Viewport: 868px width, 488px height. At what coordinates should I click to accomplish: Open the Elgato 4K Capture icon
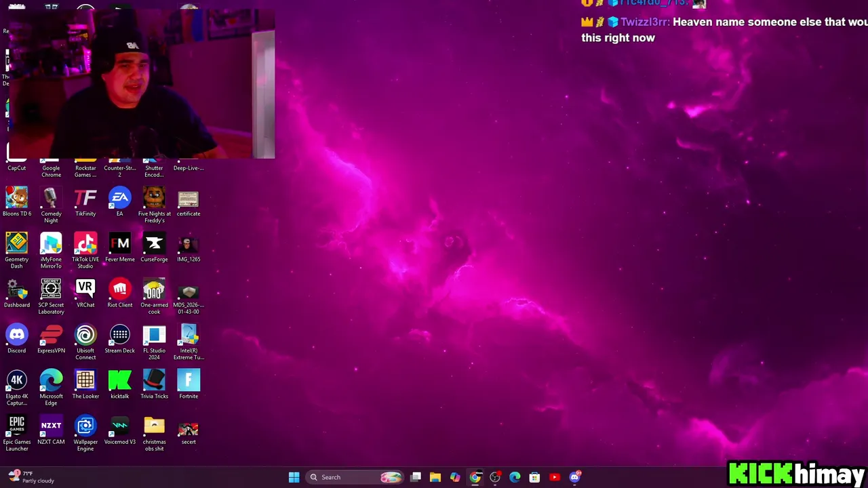pos(17,388)
